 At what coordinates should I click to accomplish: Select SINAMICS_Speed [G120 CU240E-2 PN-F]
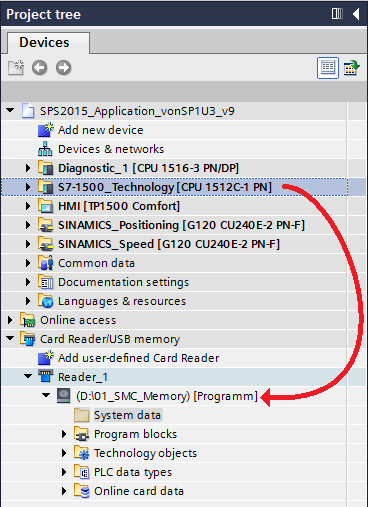coord(169,244)
